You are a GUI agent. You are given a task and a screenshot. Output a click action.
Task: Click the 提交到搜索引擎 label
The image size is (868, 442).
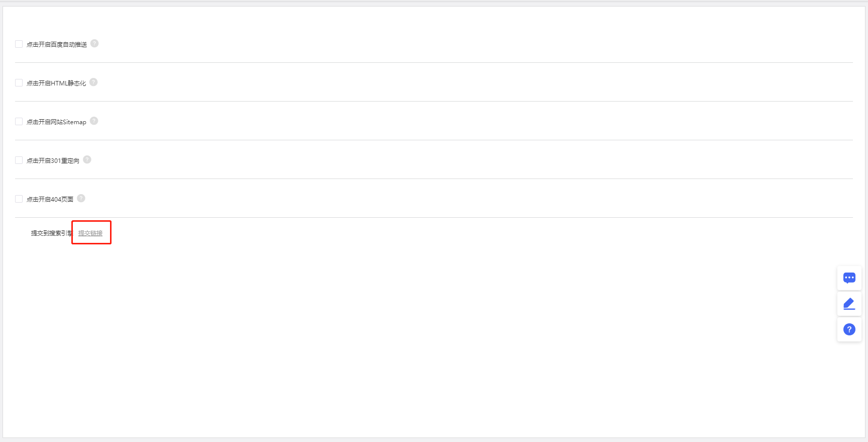51,233
